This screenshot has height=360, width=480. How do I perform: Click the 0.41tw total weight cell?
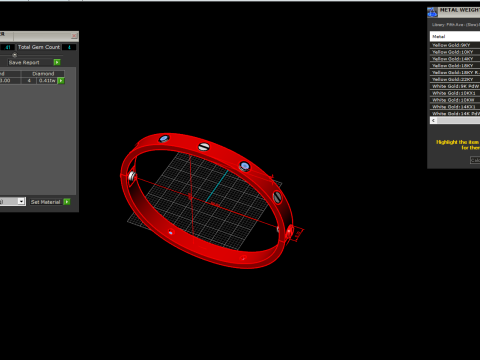point(47,81)
